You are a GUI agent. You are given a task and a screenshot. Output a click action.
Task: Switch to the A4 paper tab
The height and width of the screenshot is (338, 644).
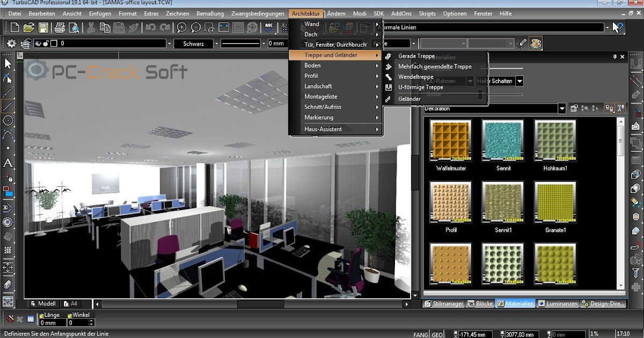70,304
